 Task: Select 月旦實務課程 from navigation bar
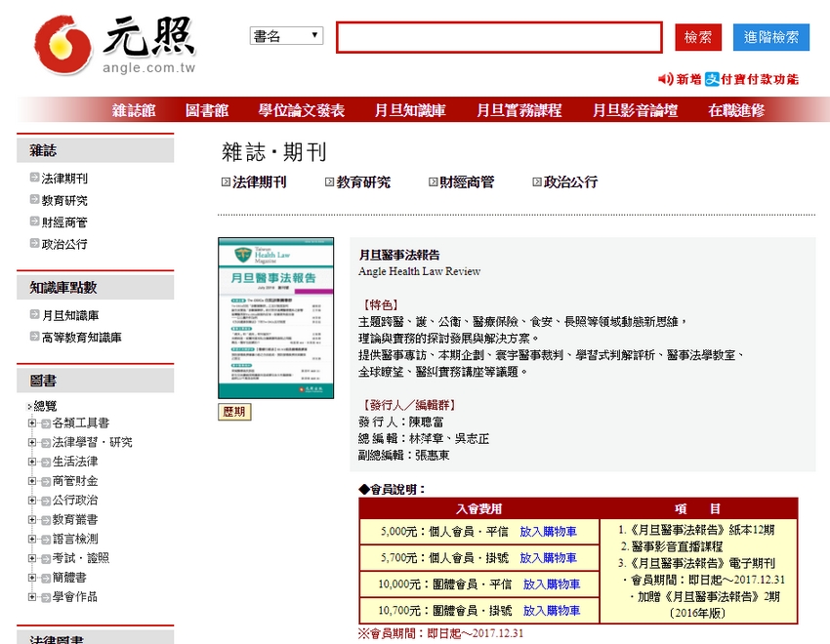(x=519, y=110)
